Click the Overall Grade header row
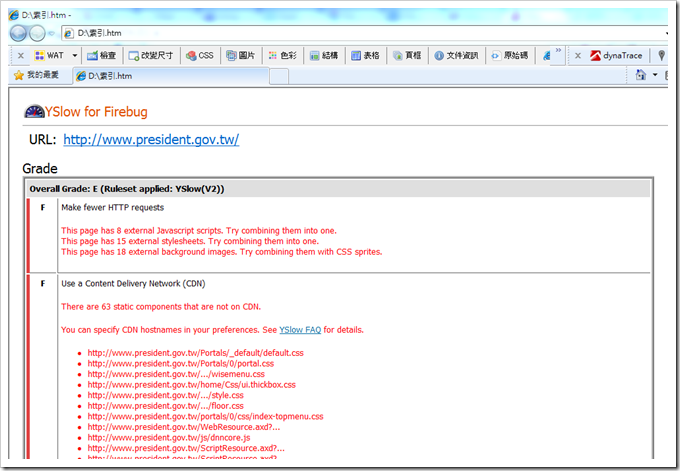The image size is (680, 471). 338,189
